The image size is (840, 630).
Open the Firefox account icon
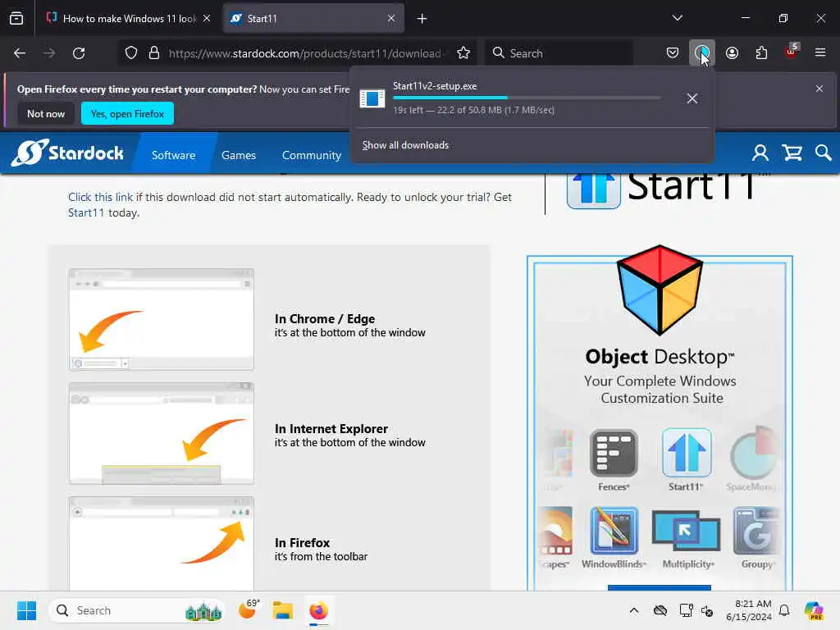[733, 53]
